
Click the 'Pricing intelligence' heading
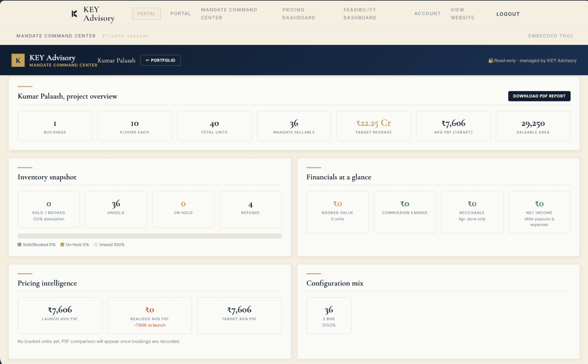coord(47,283)
